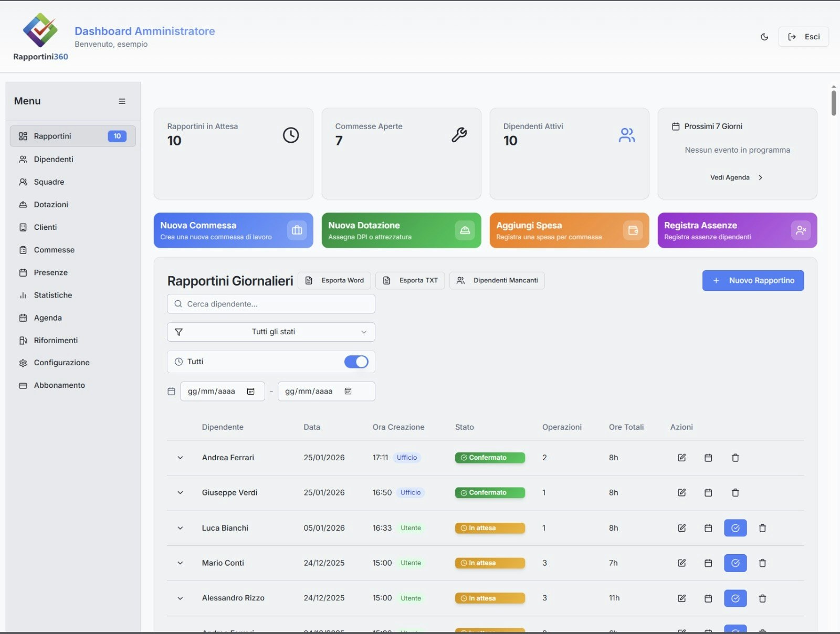
Task: Click the calendar icon on Mario Conti's row
Action: (708, 563)
